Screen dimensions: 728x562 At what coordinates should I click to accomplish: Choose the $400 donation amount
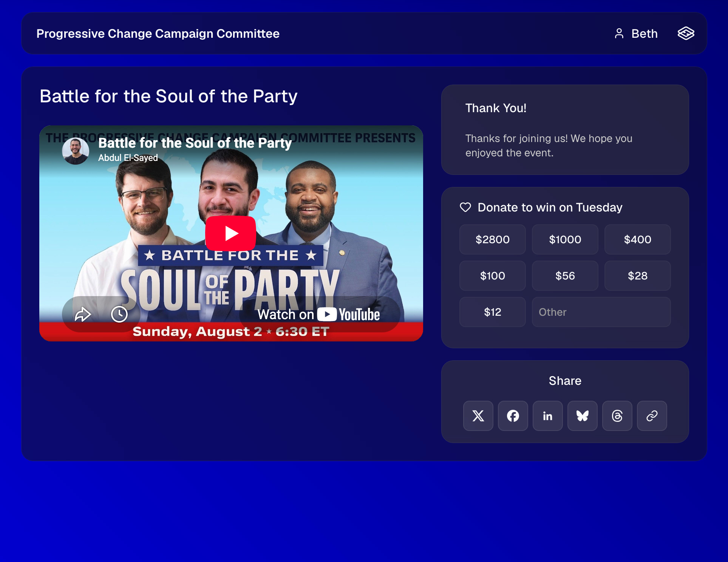pyautogui.click(x=637, y=239)
